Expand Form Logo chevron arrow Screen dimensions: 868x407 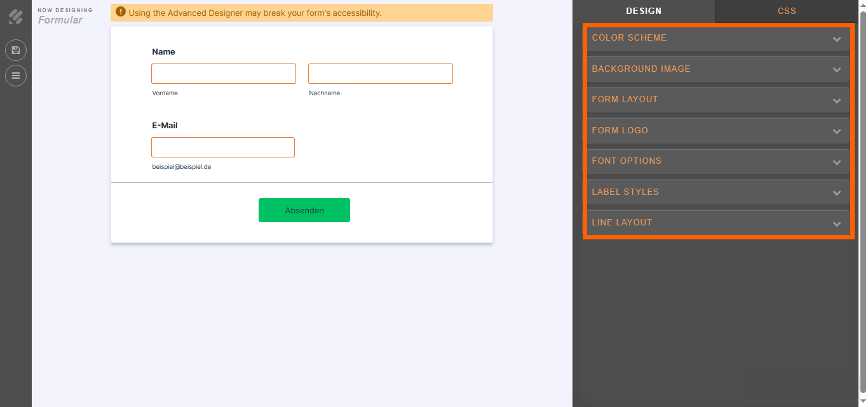pyautogui.click(x=837, y=131)
